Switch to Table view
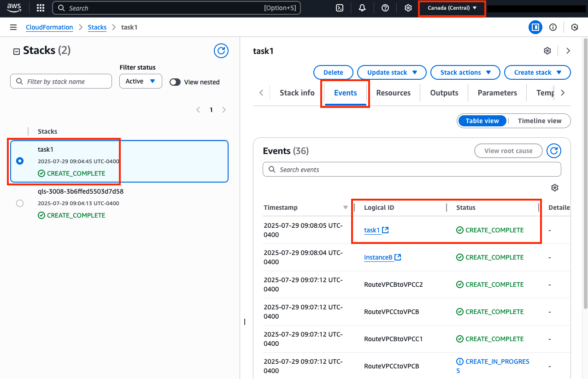The width and height of the screenshot is (588, 379). click(x=482, y=121)
